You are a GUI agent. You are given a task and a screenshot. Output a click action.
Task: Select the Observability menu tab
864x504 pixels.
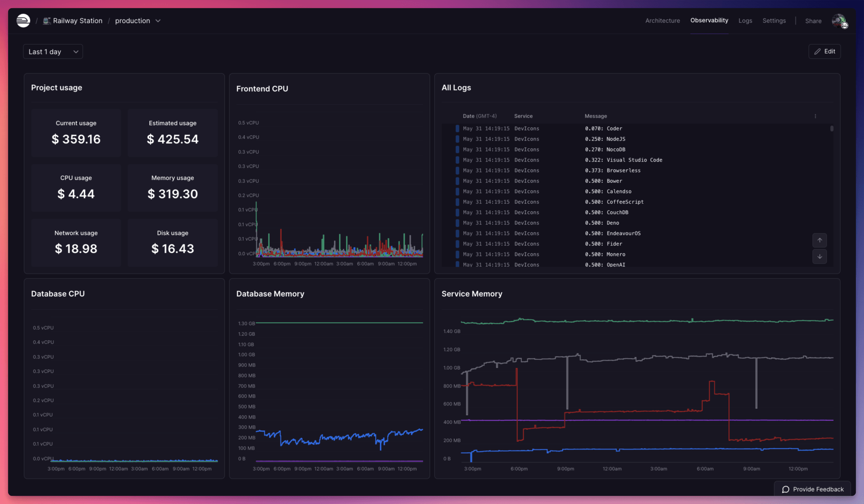point(709,21)
